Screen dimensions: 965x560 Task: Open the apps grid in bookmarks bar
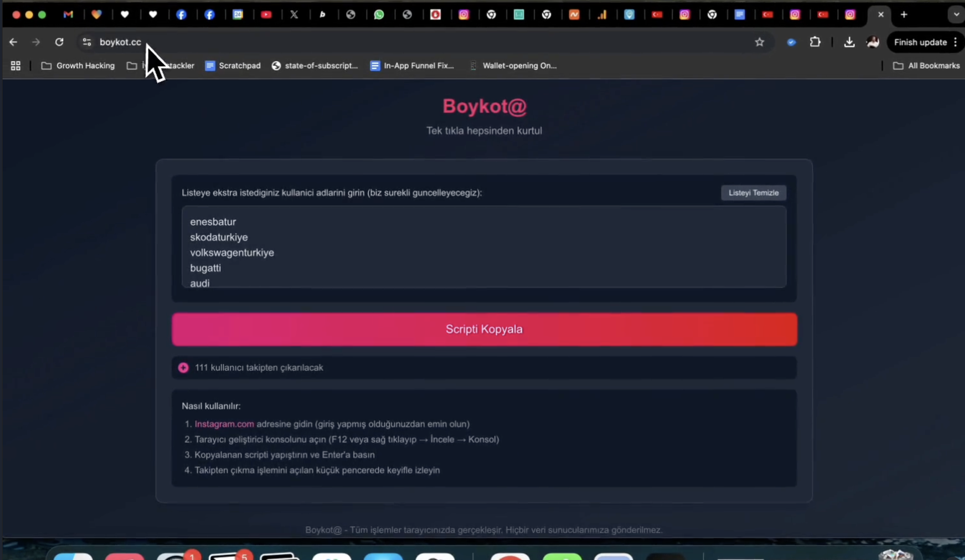16,66
